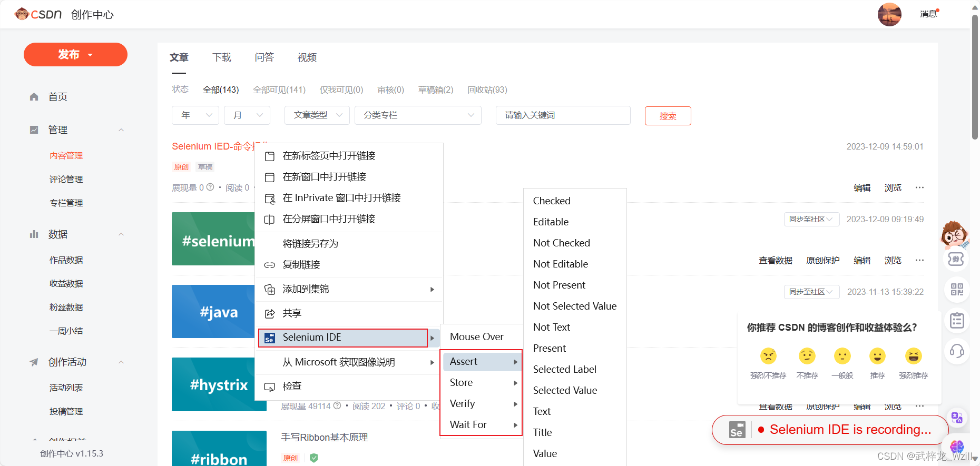Click the 管理 section chart icon
This screenshot has width=980, height=466.
coord(34,130)
